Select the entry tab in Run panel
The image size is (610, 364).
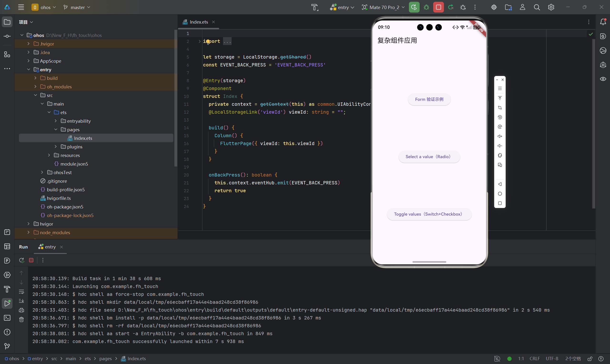(50, 247)
